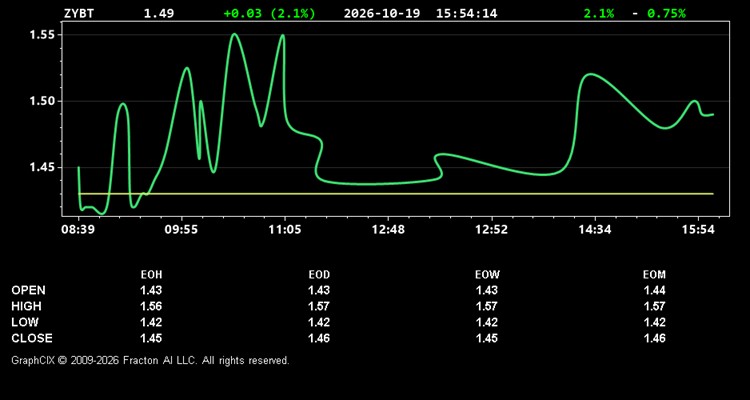
Task: Select the 12:48 time axis label
Action: [388, 229]
